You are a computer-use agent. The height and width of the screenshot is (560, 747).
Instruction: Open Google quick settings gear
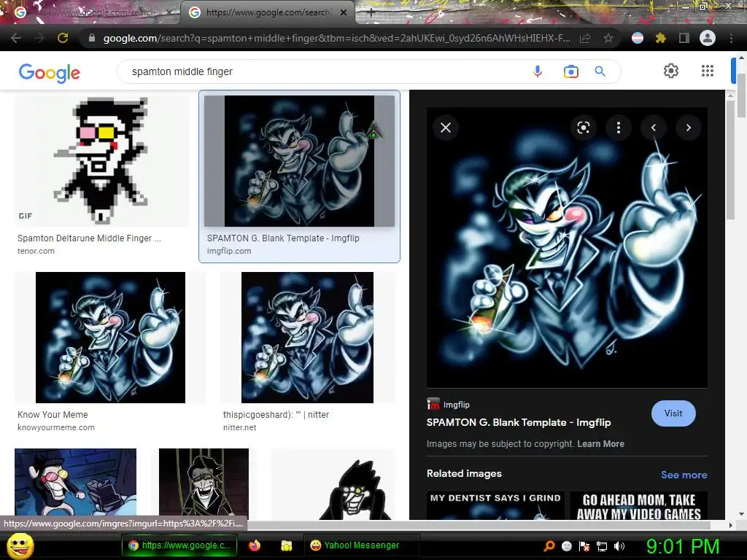[671, 71]
